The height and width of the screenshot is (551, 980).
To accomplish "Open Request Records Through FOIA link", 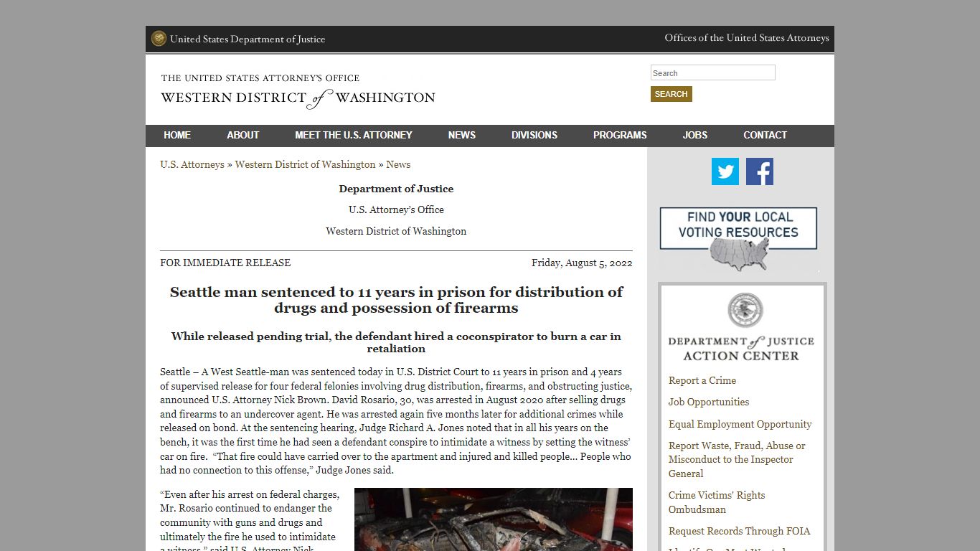I will (740, 531).
